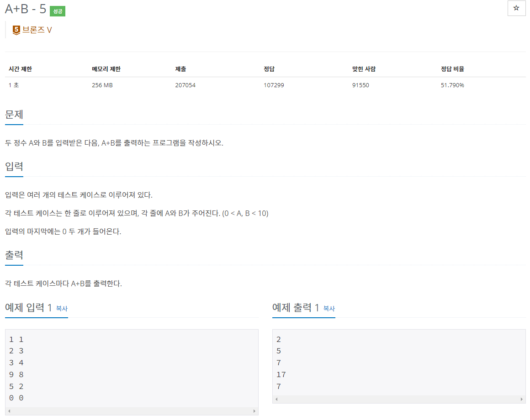Click the '5 2' line in example input
530x420 pixels.
[16, 386]
